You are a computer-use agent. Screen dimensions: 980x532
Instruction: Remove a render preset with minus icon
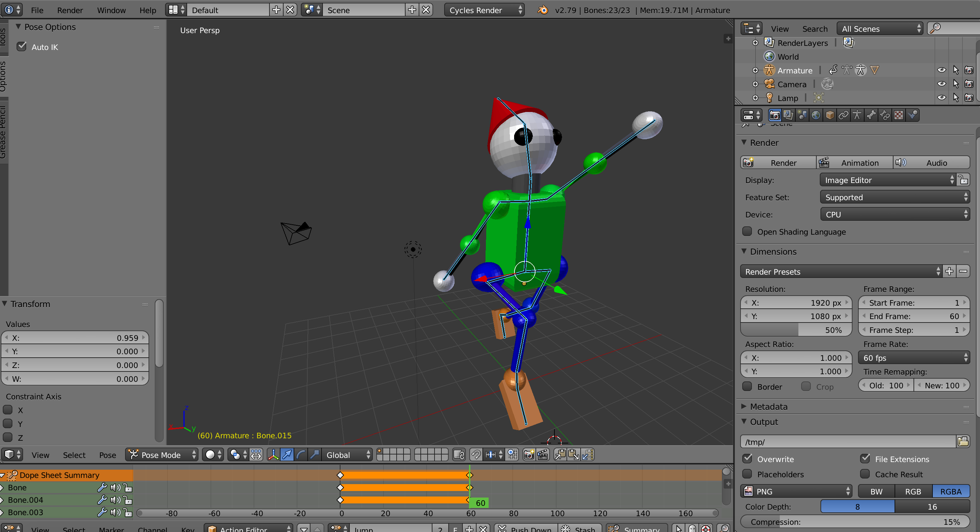pyautogui.click(x=963, y=272)
